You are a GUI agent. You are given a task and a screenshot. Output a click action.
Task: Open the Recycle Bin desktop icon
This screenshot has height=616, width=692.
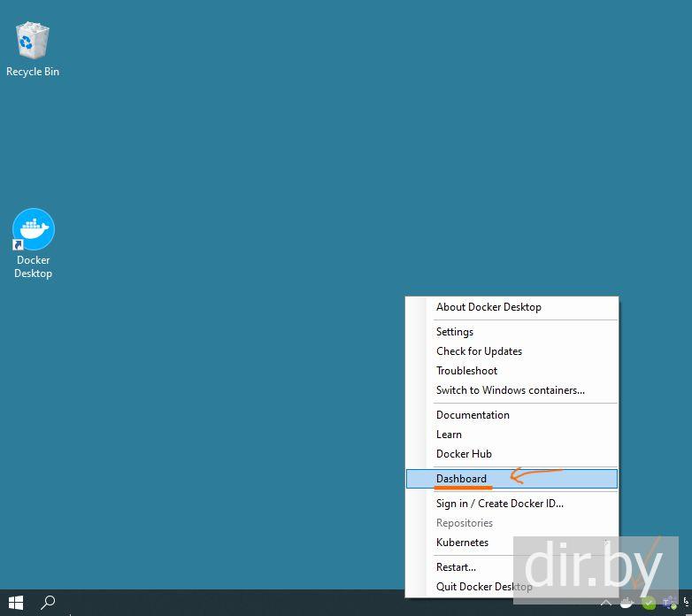33,49
